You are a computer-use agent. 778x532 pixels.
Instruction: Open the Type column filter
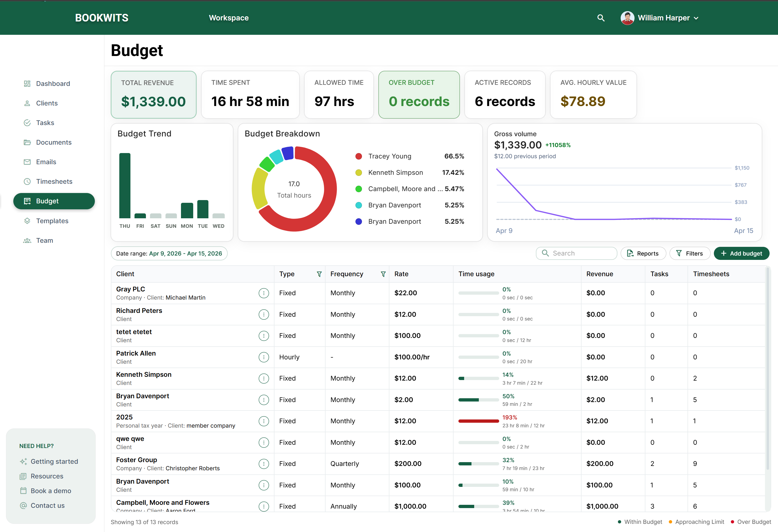319,274
